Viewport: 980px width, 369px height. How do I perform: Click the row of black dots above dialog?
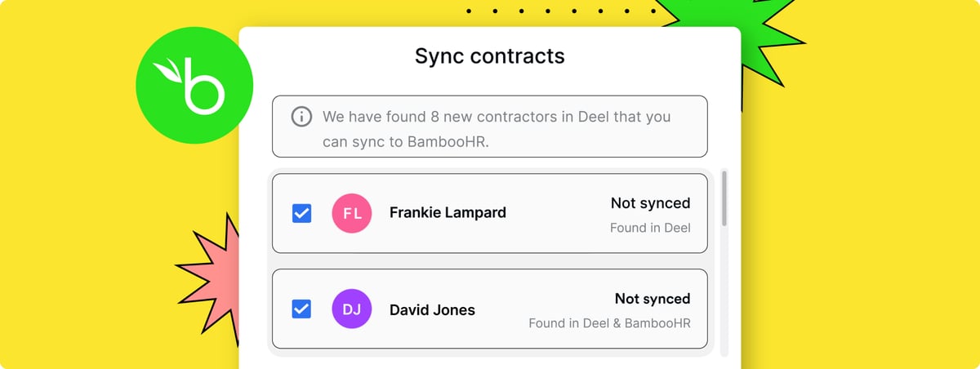point(560,11)
